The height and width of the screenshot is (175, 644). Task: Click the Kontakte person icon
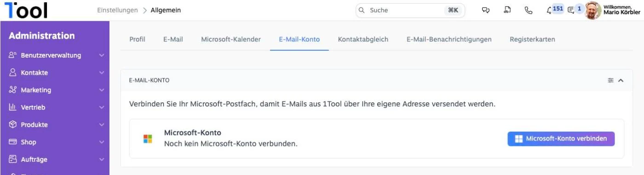12,73
